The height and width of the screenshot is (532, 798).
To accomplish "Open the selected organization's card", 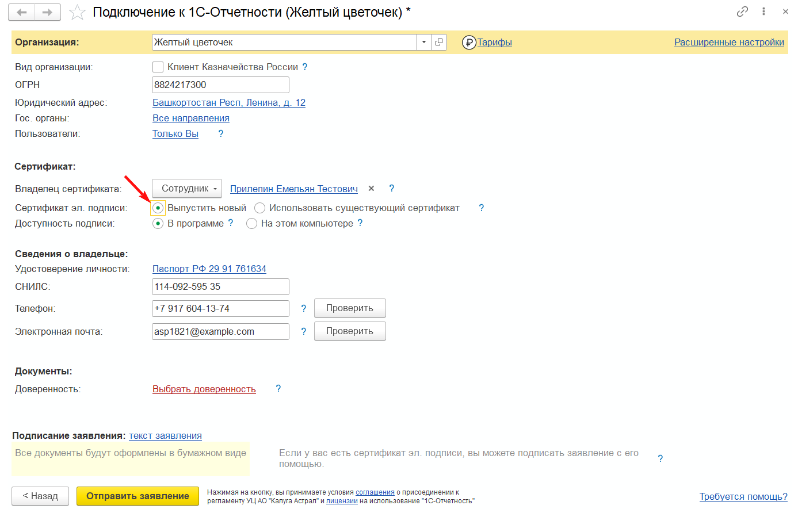I will point(439,42).
